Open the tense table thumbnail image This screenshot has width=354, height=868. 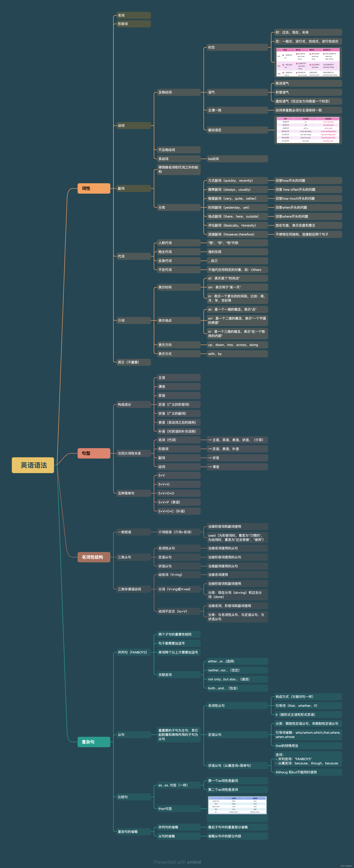(308, 62)
